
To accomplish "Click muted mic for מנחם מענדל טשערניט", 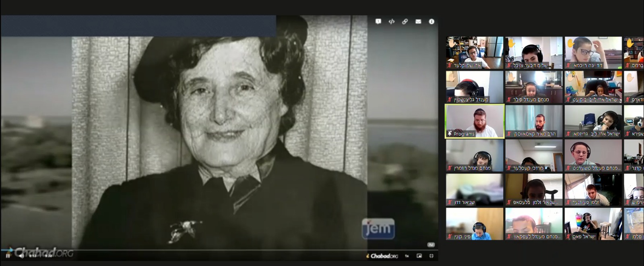I will pyautogui.click(x=568, y=168).
